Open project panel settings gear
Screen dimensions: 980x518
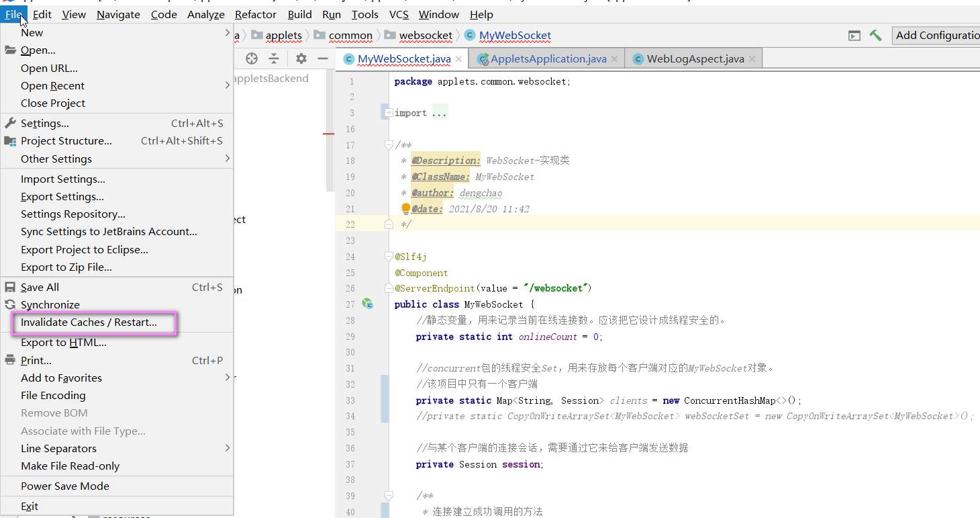coord(301,58)
